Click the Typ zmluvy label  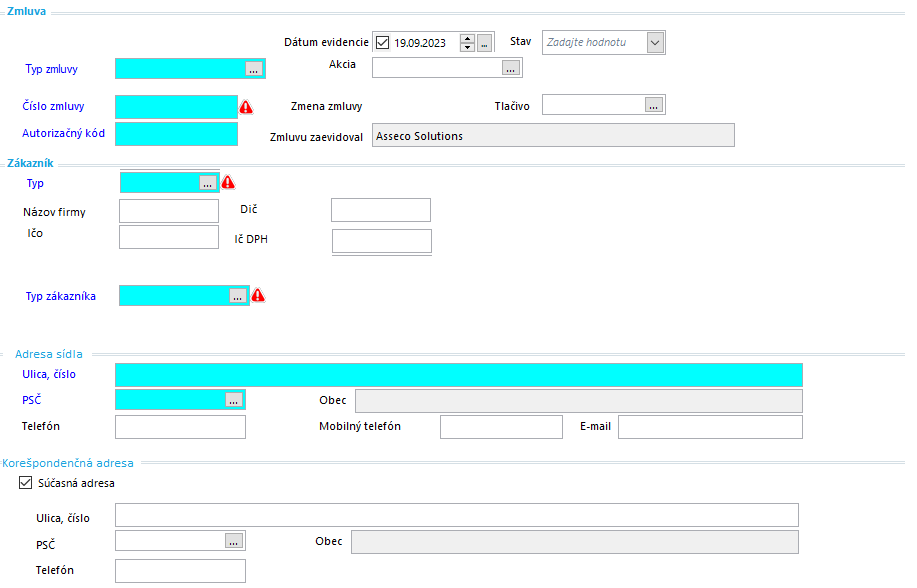tap(51, 69)
